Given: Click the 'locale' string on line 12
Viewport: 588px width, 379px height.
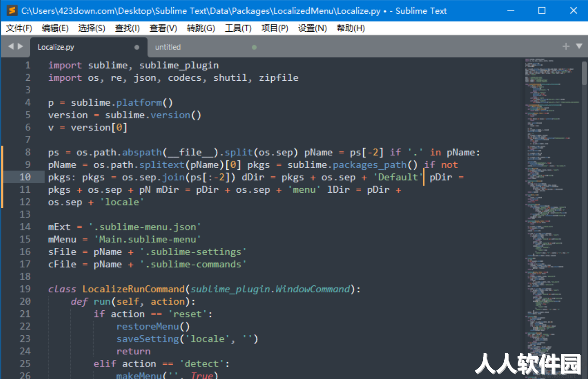Looking at the screenshot, I should 122,202.
